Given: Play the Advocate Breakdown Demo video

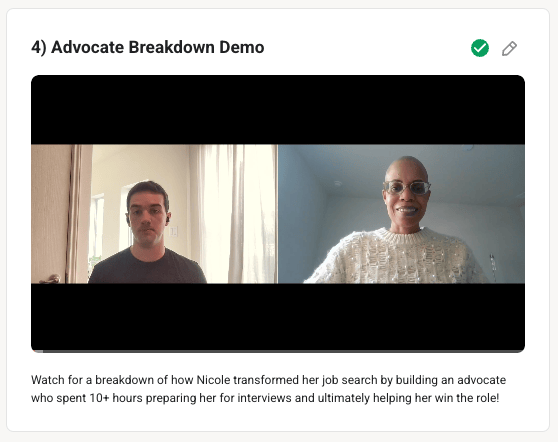Looking at the screenshot, I should click(x=278, y=214).
